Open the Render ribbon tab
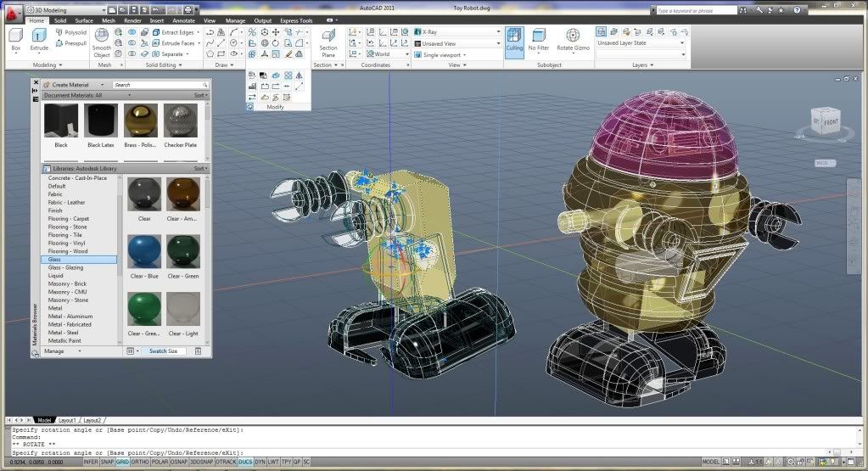 132,20
